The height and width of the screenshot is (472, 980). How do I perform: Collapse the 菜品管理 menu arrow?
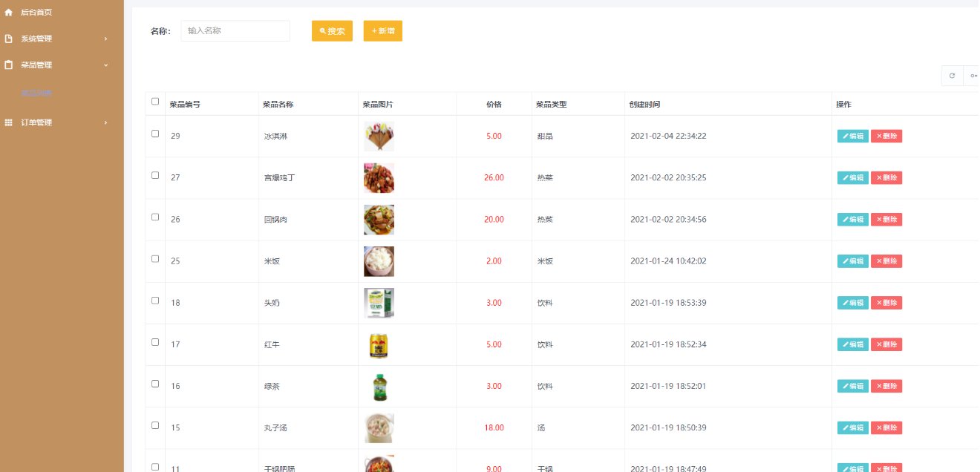click(105, 65)
